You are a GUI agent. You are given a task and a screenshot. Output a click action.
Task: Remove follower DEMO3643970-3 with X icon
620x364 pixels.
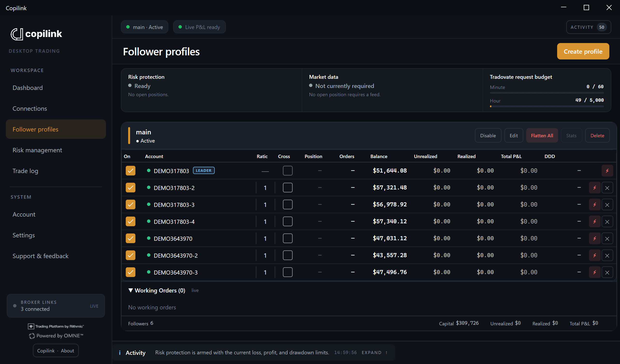click(x=607, y=272)
